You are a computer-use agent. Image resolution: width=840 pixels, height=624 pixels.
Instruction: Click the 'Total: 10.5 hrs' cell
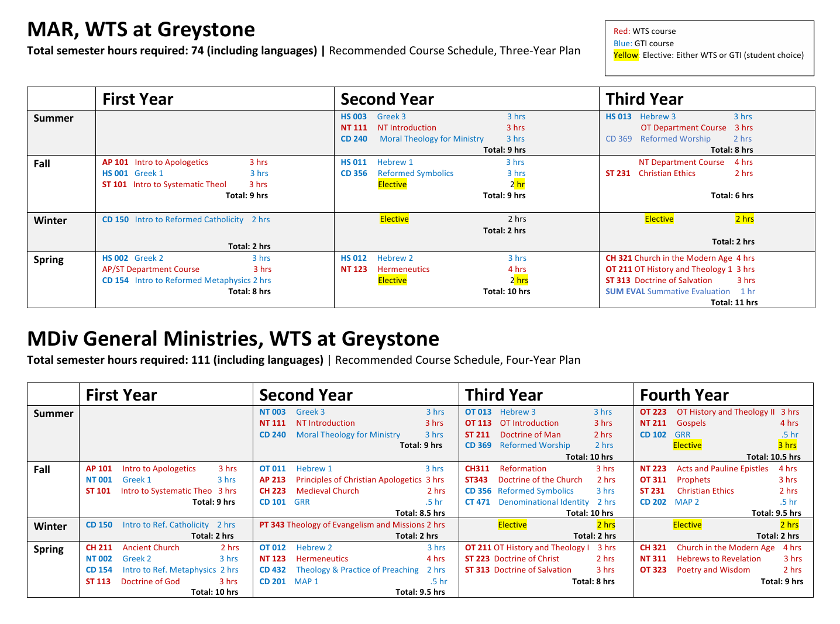(773, 457)
